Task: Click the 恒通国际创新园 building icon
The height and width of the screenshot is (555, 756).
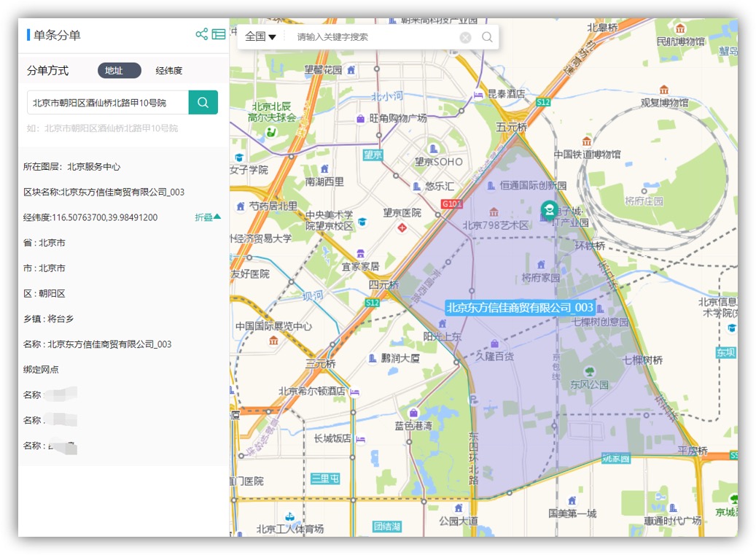Action: tap(491, 186)
